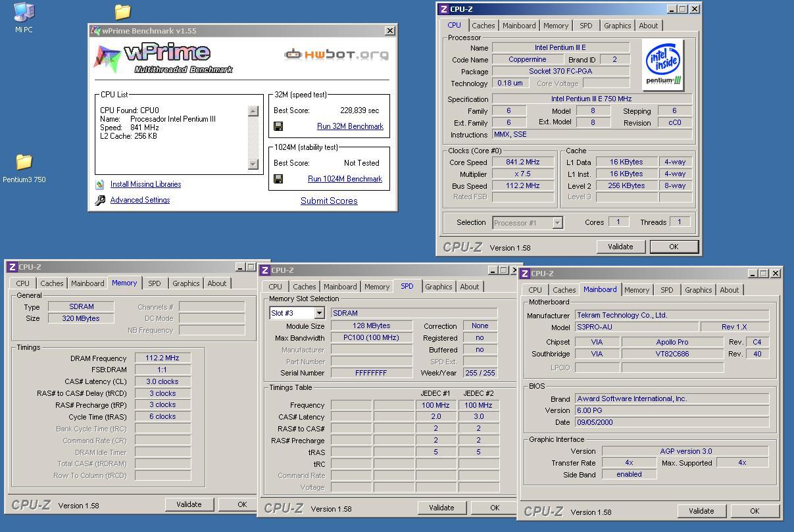Minimize the CPU-Z Memory window
The width and height of the screenshot is (794, 532).
pos(241,267)
